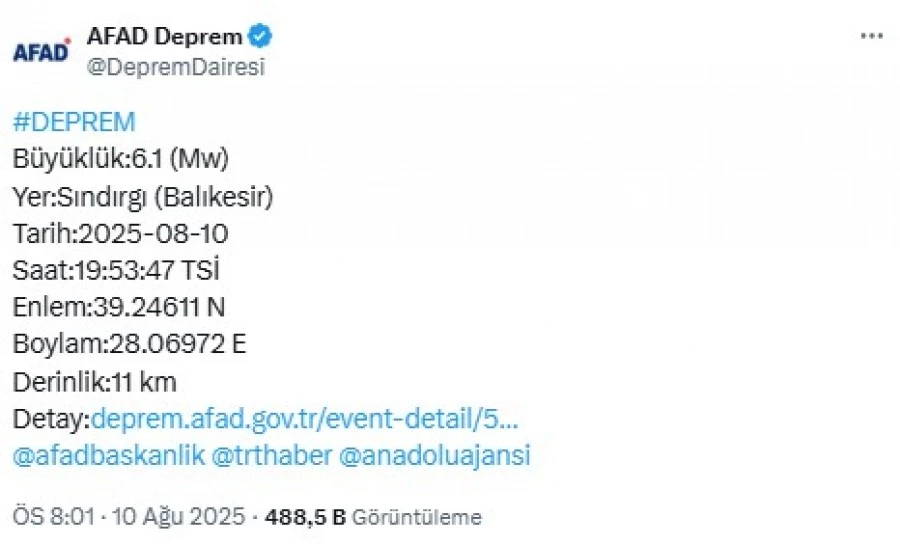This screenshot has width=900, height=544.
Task: Click the @DepremDairesi handle
Action: (x=176, y=67)
